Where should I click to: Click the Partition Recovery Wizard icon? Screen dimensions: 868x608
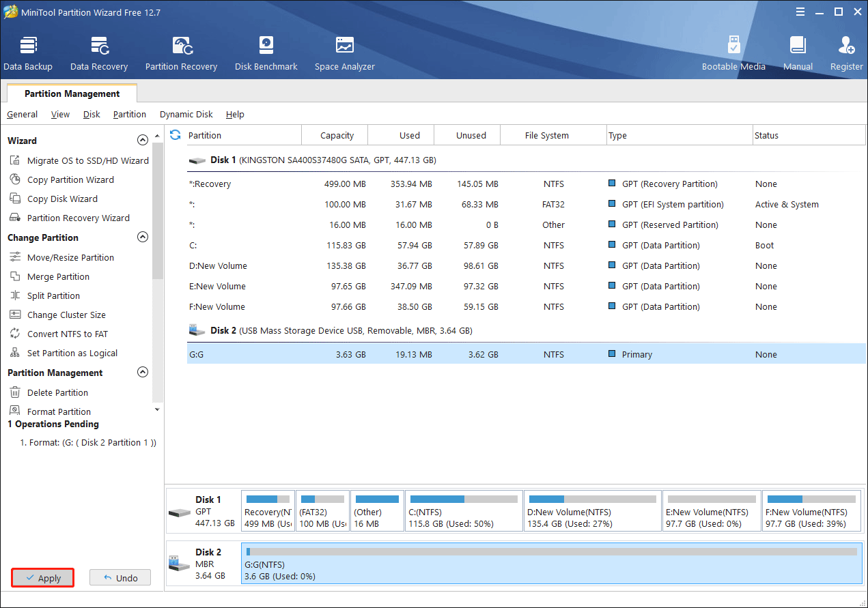(x=14, y=218)
